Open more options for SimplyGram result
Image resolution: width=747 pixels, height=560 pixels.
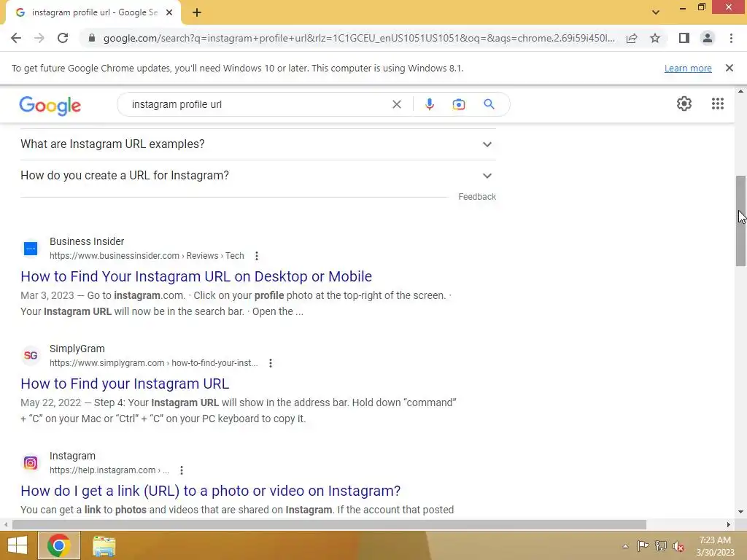[270, 363]
